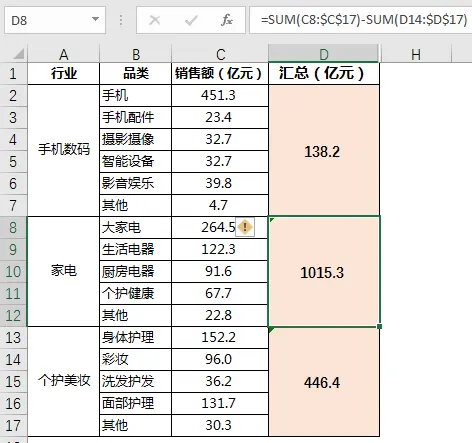Select column B header
Image resolution: width=472 pixels, height=443 pixels.
[x=136, y=54]
